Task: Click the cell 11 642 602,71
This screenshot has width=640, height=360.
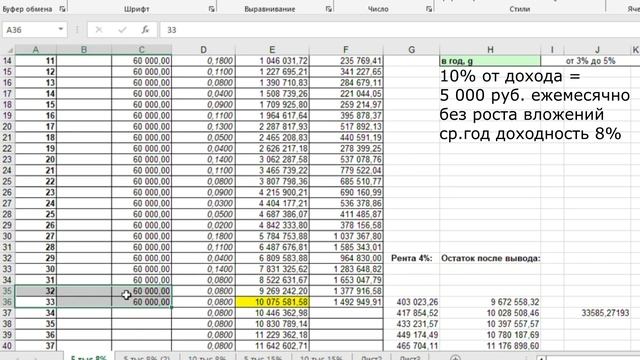Action: point(272,346)
